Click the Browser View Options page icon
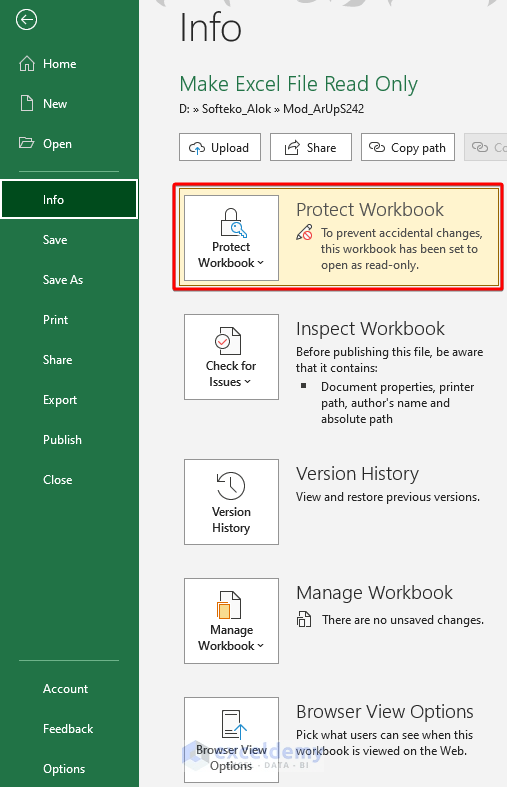The width and height of the screenshot is (507, 787). coord(234,724)
